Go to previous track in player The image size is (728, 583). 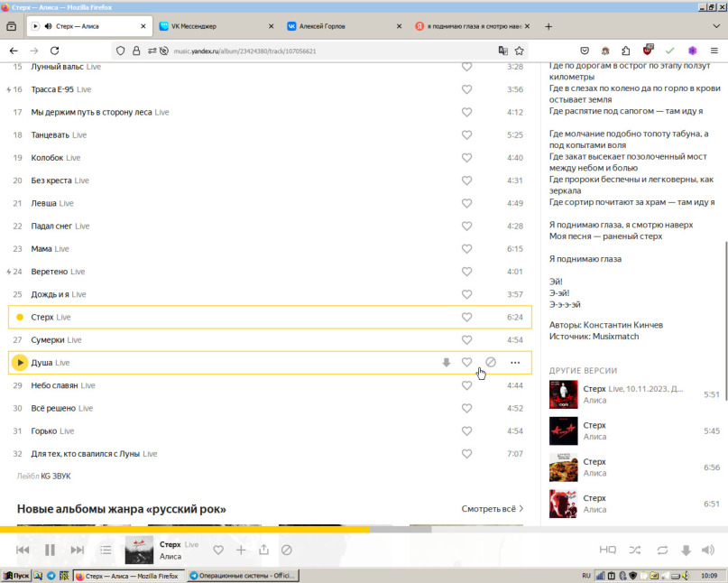[x=23, y=550]
